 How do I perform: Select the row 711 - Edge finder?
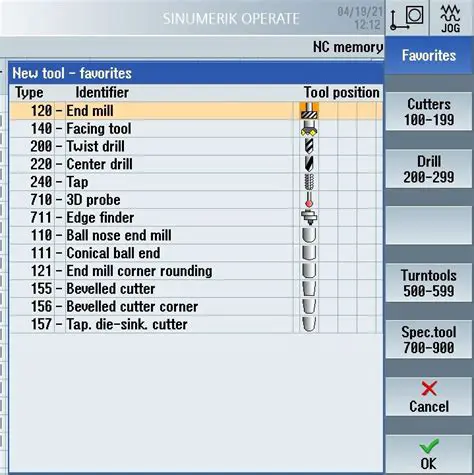[x=196, y=217]
